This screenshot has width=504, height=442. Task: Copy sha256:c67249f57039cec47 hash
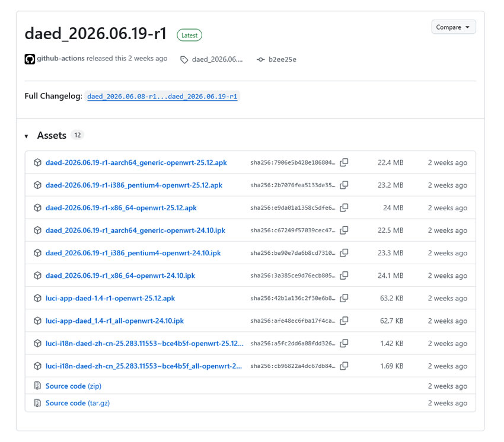tap(344, 230)
